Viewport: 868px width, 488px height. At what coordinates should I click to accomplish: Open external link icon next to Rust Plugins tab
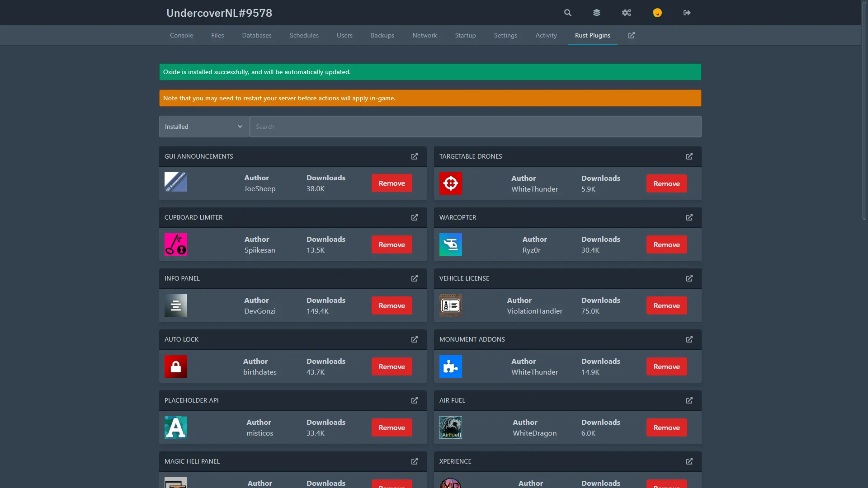[632, 35]
